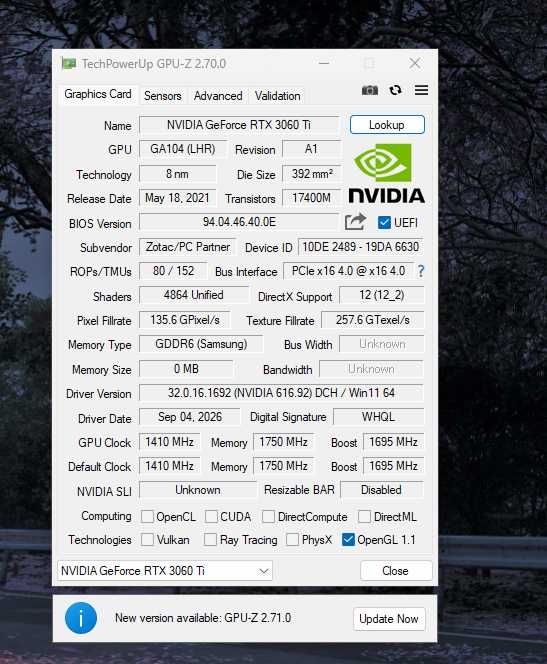Click the NVIDIA SLI value Unknown
Image resolution: width=547 pixels, height=664 pixels.
(198, 490)
